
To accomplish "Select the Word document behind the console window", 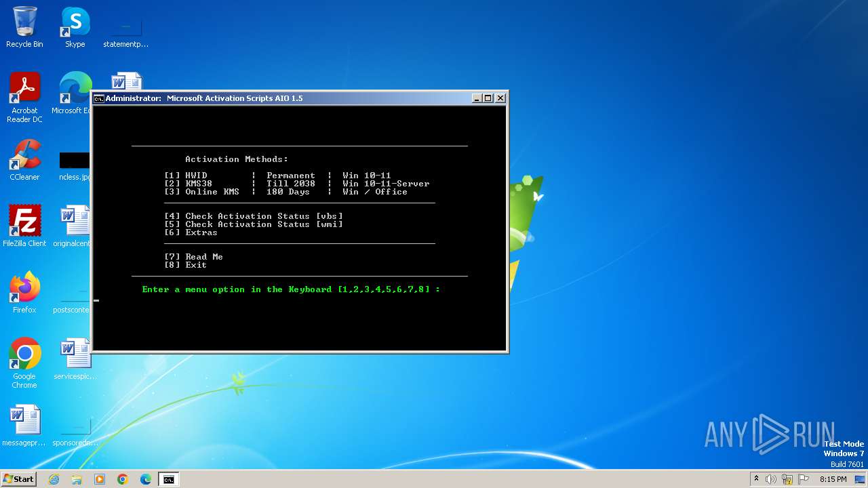I will point(127,81).
